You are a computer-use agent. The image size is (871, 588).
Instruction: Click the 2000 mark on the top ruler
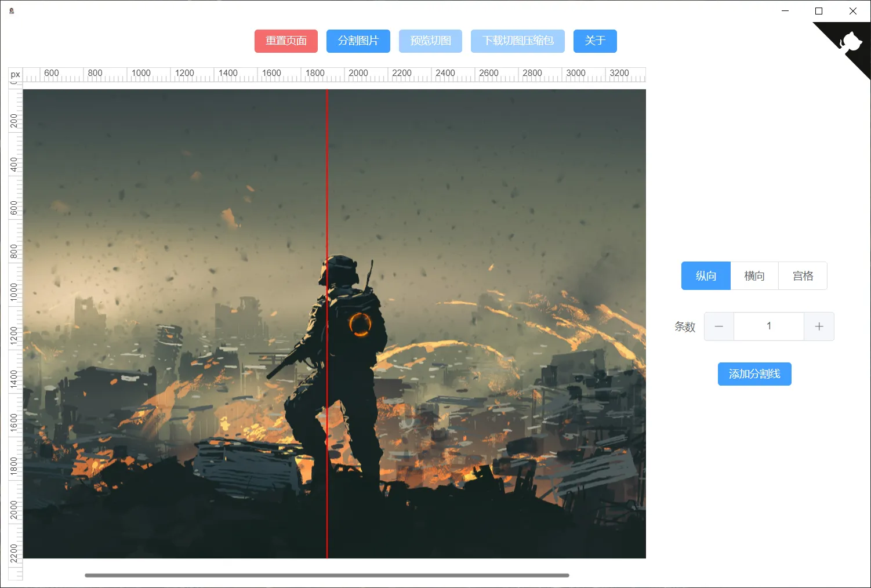point(358,73)
